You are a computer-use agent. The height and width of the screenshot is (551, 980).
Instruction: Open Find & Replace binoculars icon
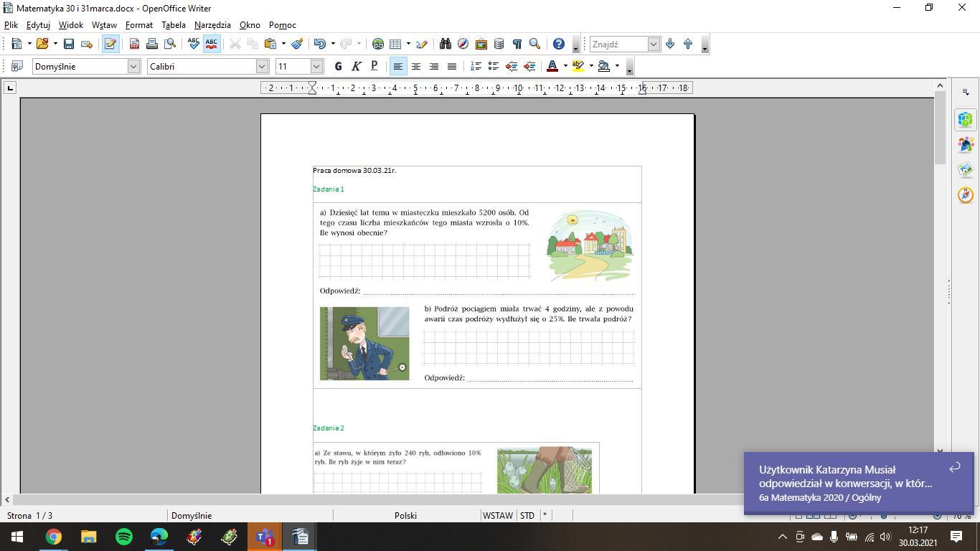coord(446,44)
